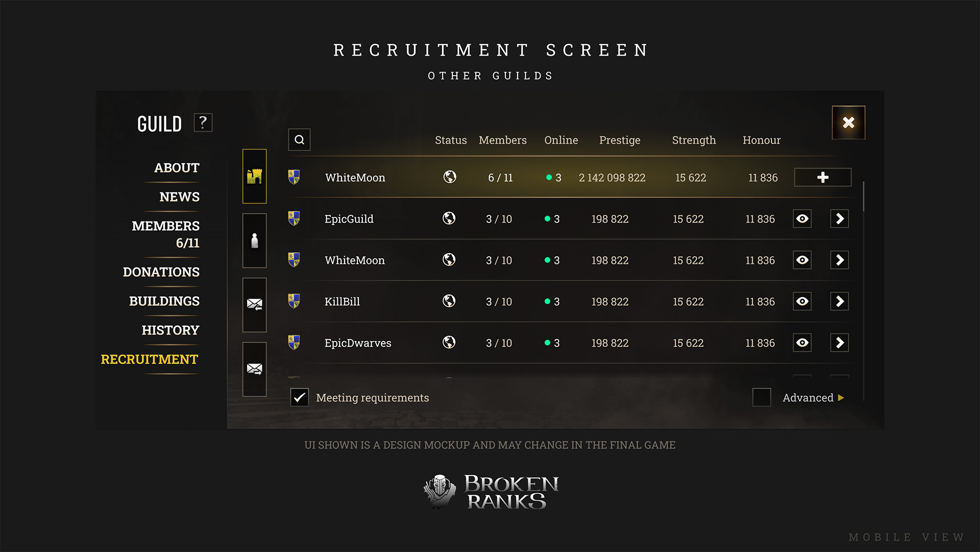Screen dimensions: 980x552
Task: Open the outgoing mail envelope tab
Action: point(254,369)
